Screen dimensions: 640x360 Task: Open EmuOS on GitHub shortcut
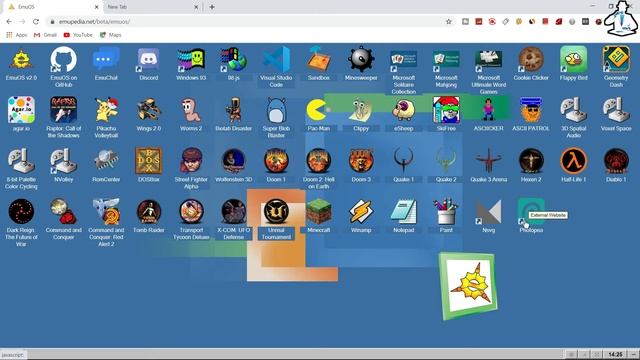64,60
